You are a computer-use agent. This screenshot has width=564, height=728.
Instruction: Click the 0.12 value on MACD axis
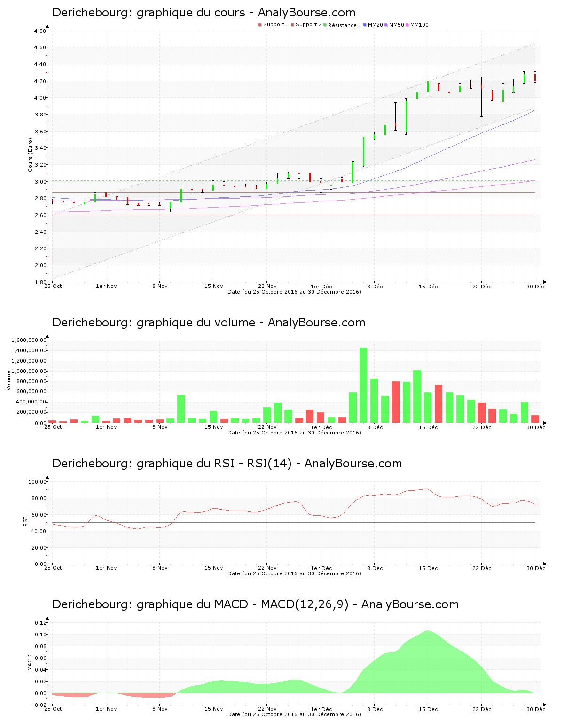41,623
